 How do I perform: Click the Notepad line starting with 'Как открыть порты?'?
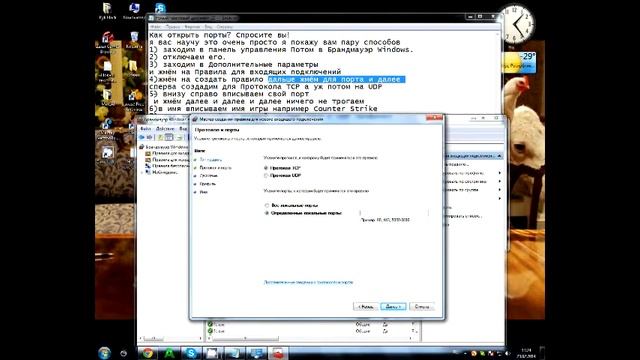[220, 35]
